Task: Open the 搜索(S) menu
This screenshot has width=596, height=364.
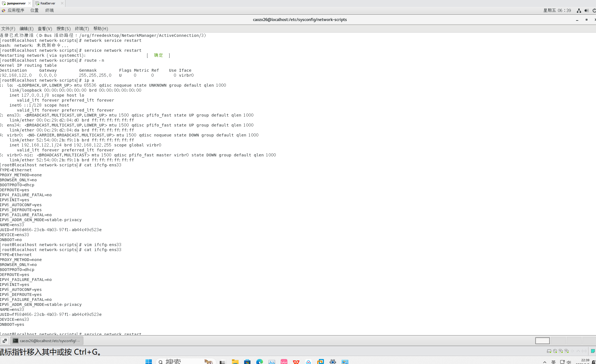Action: (x=63, y=29)
